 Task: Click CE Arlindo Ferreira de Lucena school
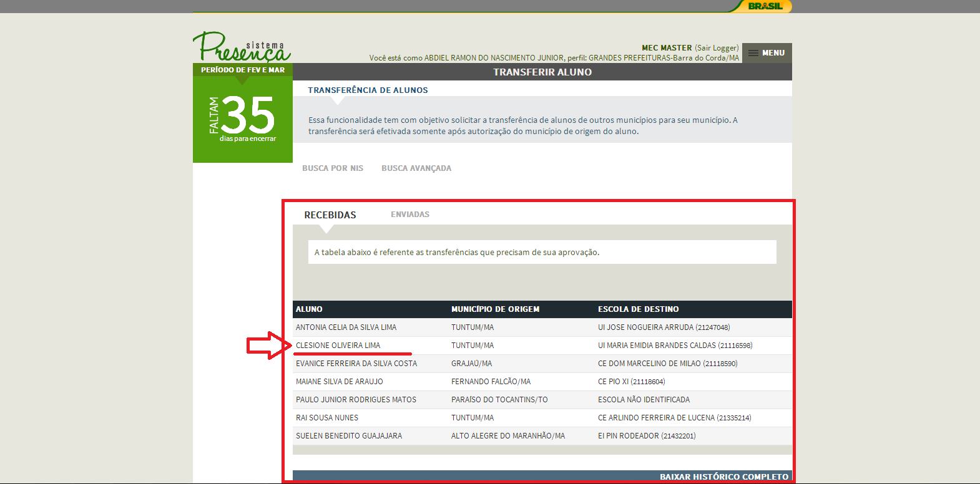click(674, 418)
